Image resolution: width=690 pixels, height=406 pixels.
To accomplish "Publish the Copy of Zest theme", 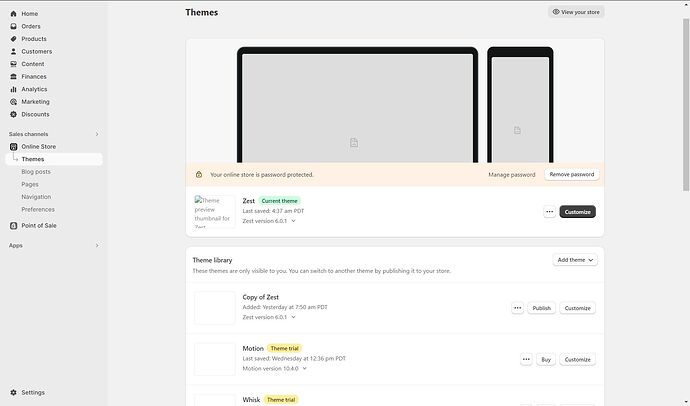I will tap(541, 308).
